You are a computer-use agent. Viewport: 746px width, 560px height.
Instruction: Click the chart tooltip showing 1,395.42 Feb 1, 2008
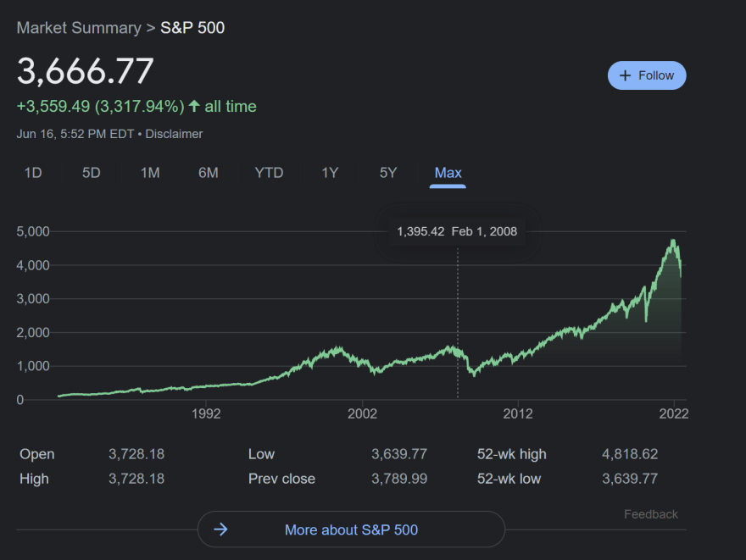tap(457, 231)
